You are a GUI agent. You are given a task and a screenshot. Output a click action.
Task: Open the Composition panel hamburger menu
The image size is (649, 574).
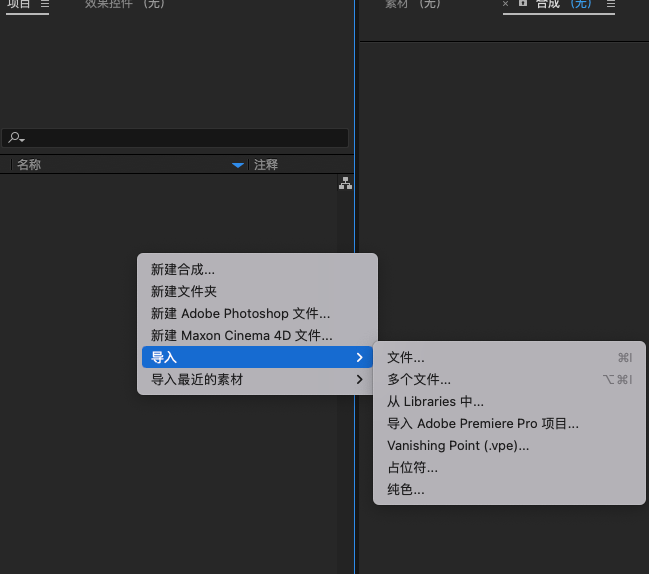[x=611, y=4]
